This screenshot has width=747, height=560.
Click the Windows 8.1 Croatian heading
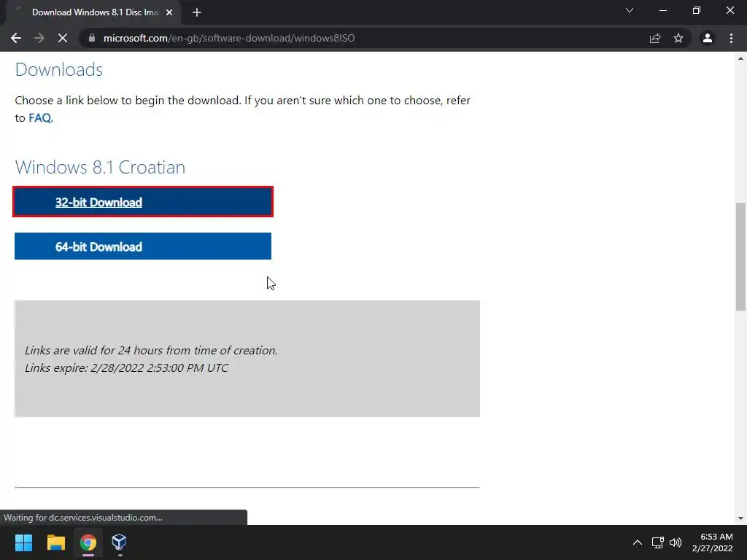click(100, 167)
